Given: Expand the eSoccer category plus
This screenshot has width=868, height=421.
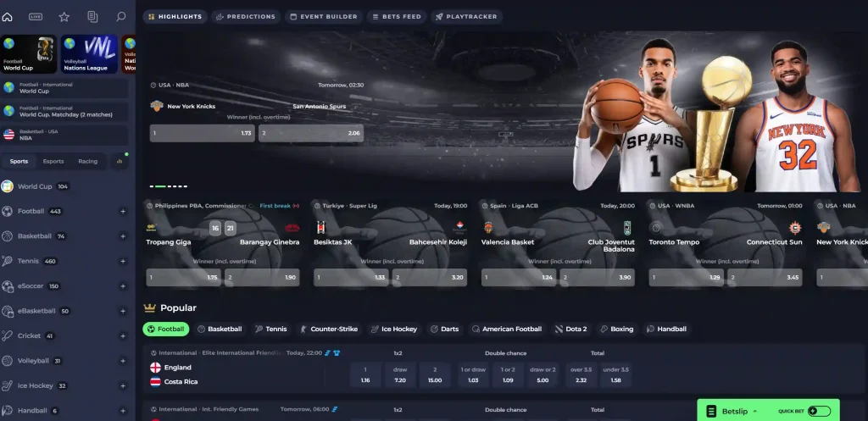Looking at the screenshot, I should coord(123,286).
